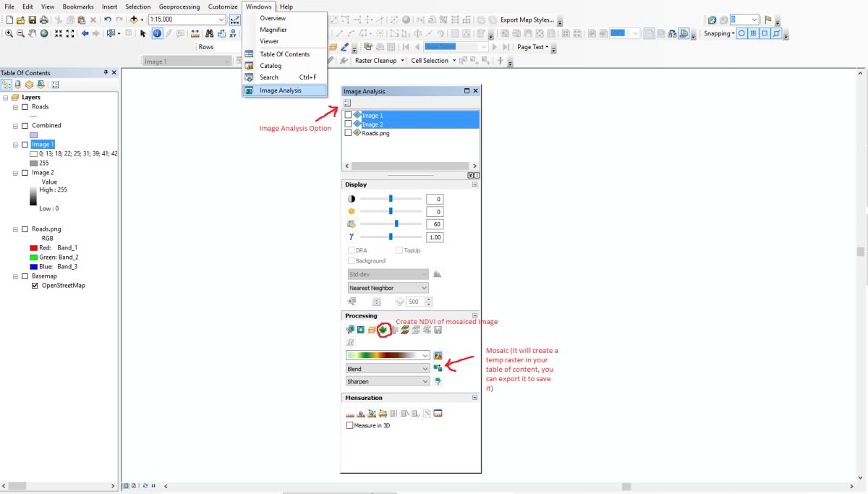Click the Clip icon in Processing section
868x494 pixels.
350,330
